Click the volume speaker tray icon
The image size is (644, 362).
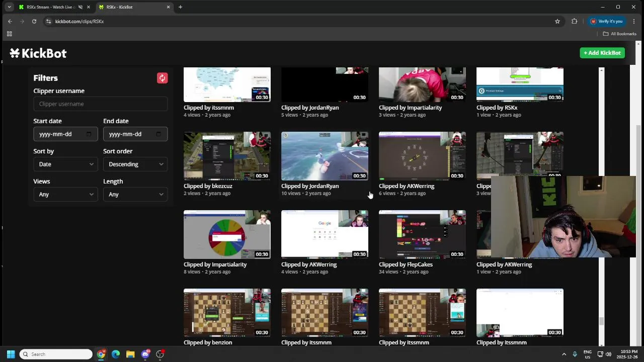[609, 354]
